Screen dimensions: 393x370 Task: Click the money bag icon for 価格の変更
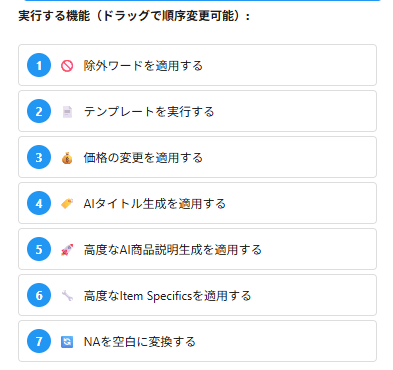67,158
